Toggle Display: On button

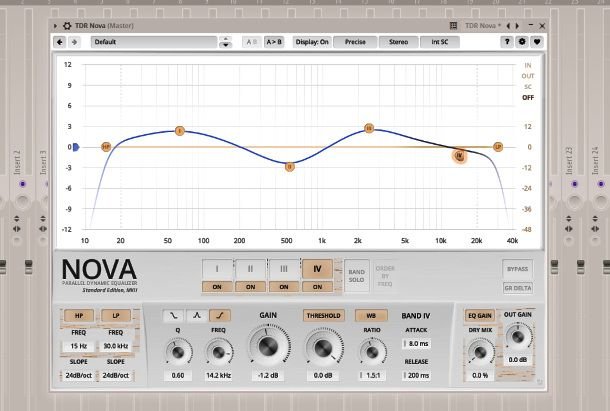tap(312, 42)
